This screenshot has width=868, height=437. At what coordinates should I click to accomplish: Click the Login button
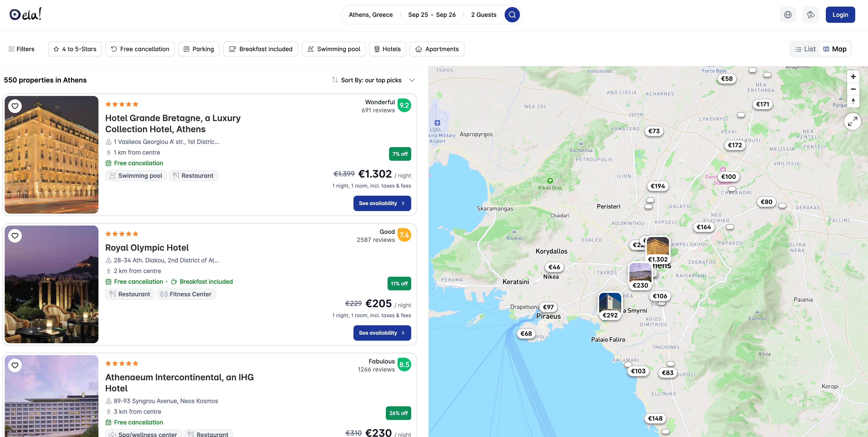(x=840, y=15)
